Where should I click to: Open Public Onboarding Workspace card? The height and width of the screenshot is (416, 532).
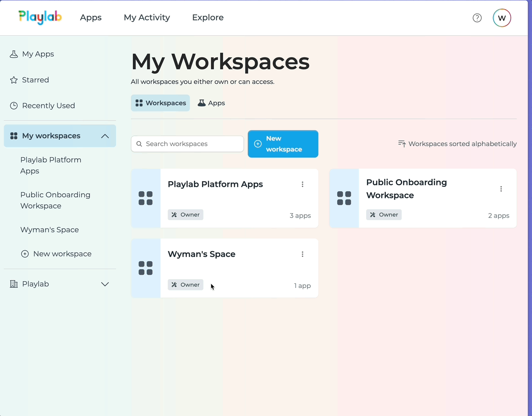pyautogui.click(x=406, y=189)
